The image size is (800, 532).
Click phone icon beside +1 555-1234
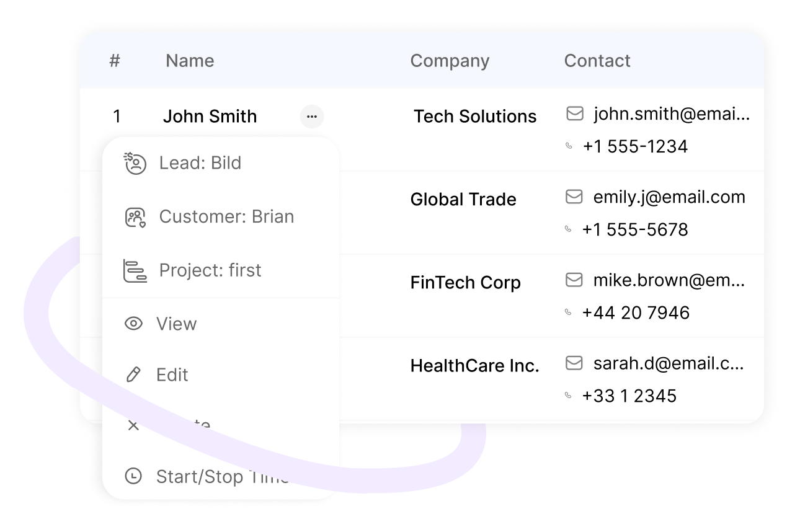569,146
